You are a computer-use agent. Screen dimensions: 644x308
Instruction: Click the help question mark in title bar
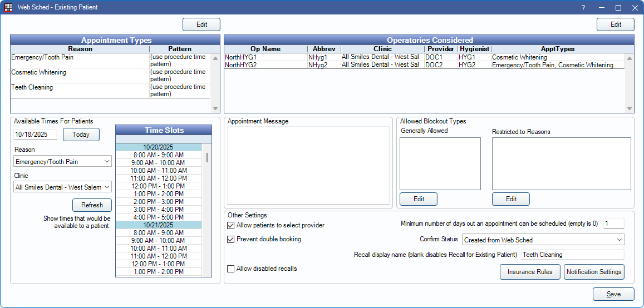583,8
